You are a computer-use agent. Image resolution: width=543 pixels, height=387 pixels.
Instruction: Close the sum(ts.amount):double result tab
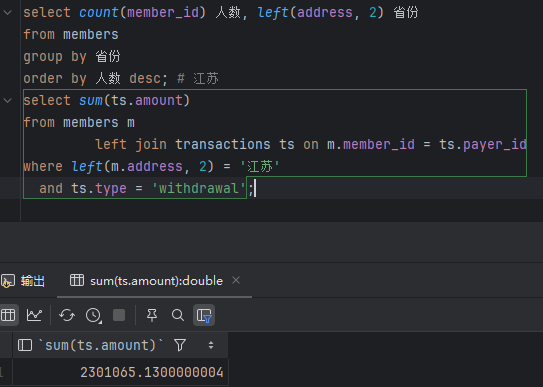coord(236,280)
